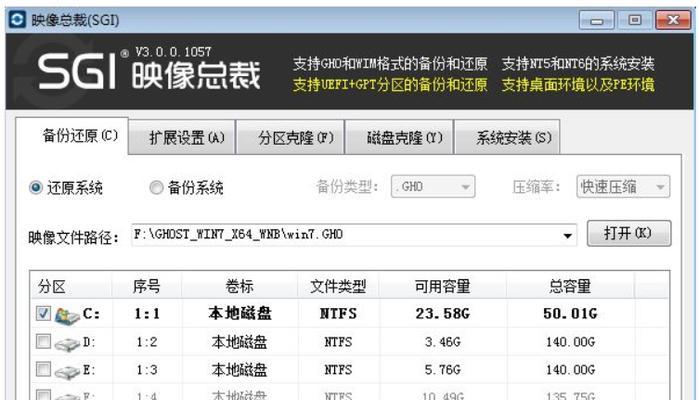Click 140.00G capacity in the E: row
Viewport: 699px width, 400px height.
click(x=570, y=370)
